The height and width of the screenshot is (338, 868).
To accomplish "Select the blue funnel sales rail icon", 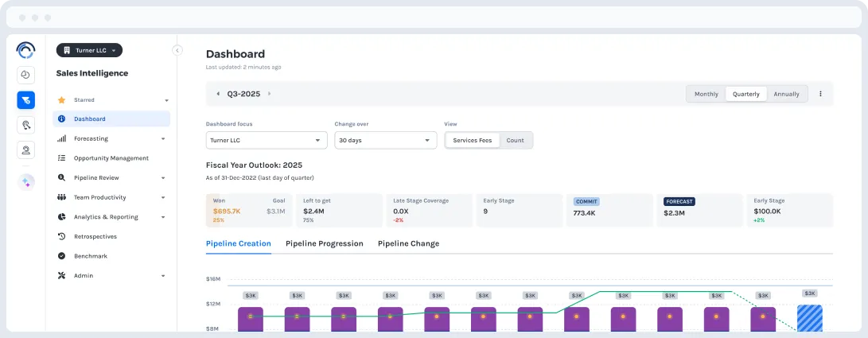I will point(25,100).
